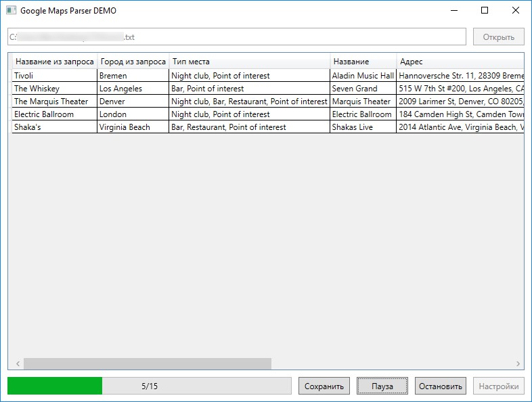Select the 515 W 7th St address cell
The image size is (532, 402).
click(x=460, y=88)
